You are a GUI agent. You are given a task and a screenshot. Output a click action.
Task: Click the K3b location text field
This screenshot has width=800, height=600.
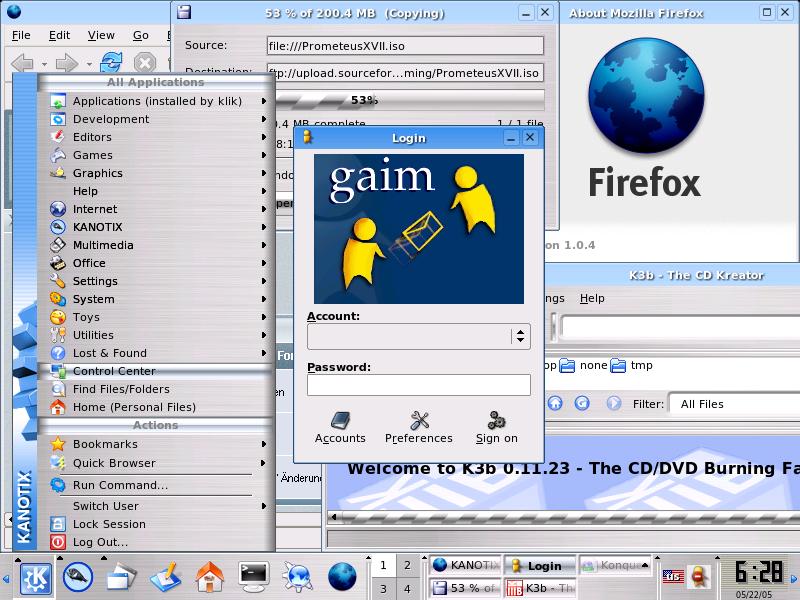pyautogui.click(x=680, y=327)
